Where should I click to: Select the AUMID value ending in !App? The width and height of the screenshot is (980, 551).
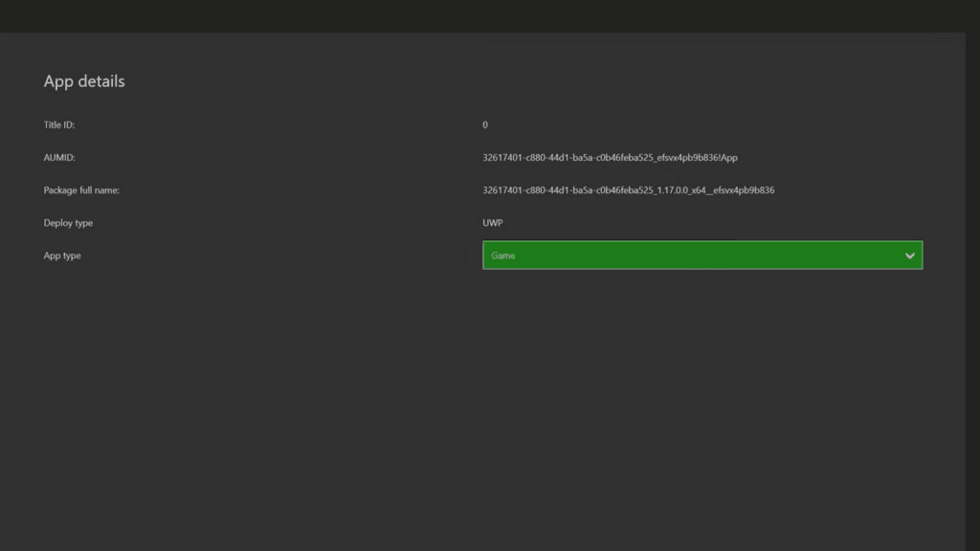coord(612,157)
